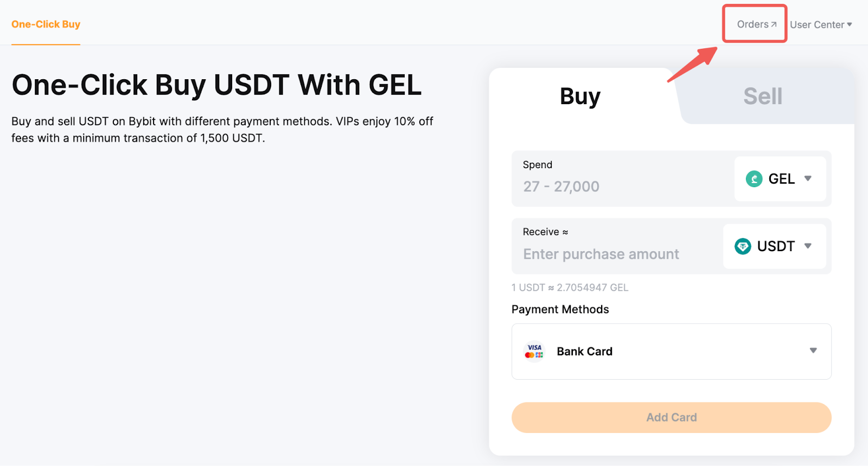Open the User Center menu
This screenshot has width=868, height=466.
pos(816,25)
